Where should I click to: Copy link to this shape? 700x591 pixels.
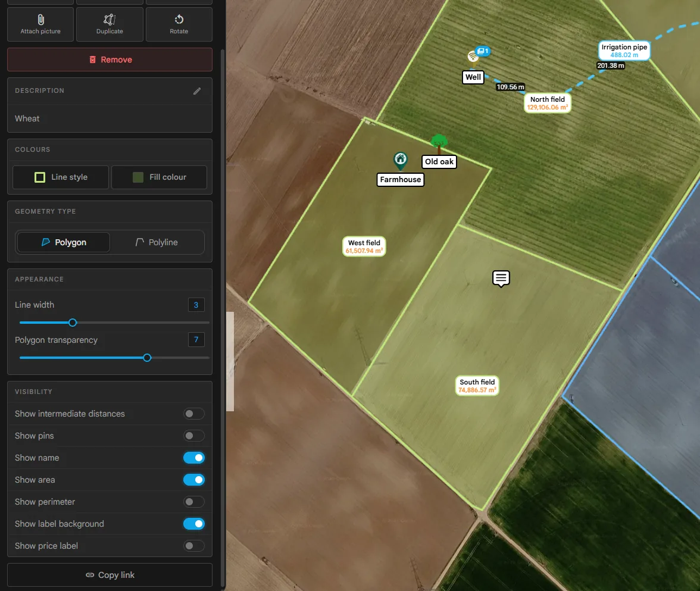110,575
